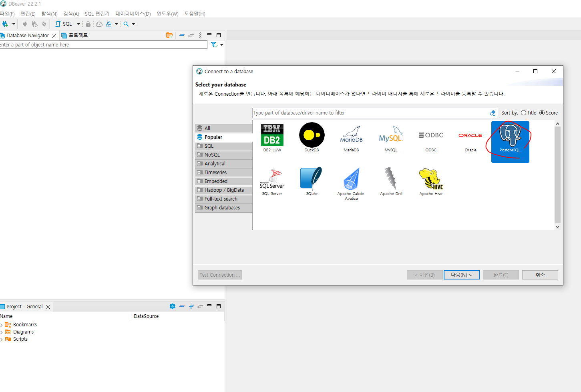581x392 pixels.
Task: Select the Hadoop / BigData category
Action: (x=223, y=190)
